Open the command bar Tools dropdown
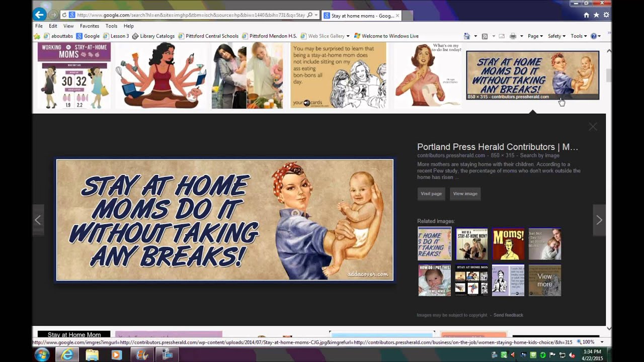Viewport: 644px width, 362px height. point(579,36)
